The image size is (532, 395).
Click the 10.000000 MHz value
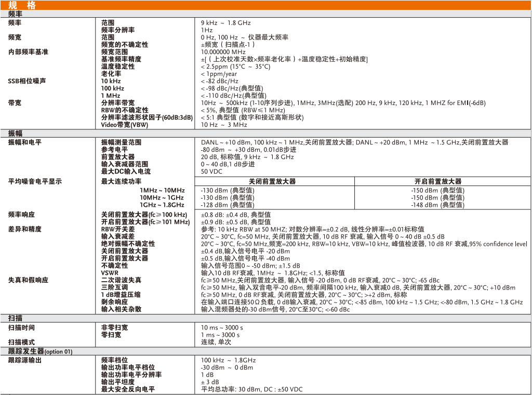223,52
